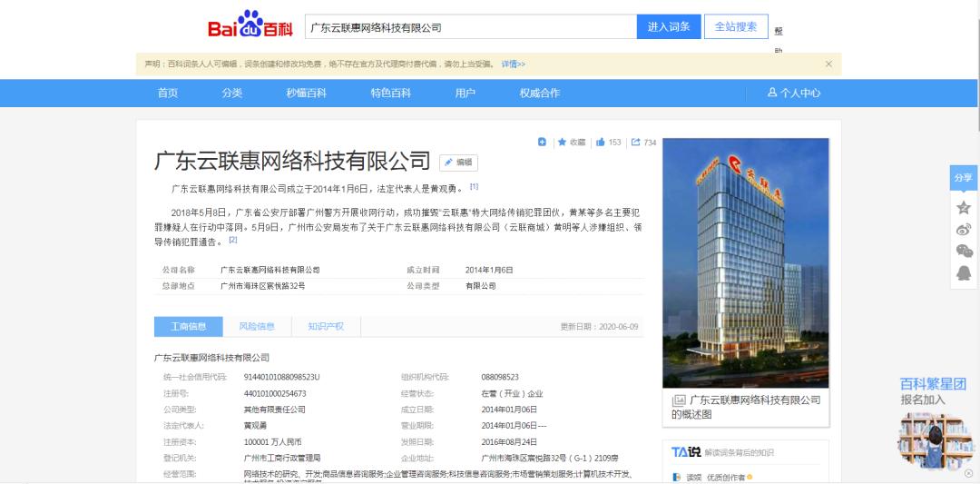Dismiss the yellow 声明 notice banner
Screen dimensions: 980x484
[828, 64]
